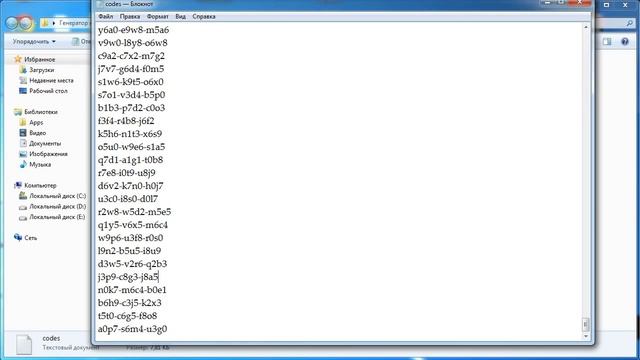
Task: Open the Документы library in Explorer
Action: click(x=45, y=144)
